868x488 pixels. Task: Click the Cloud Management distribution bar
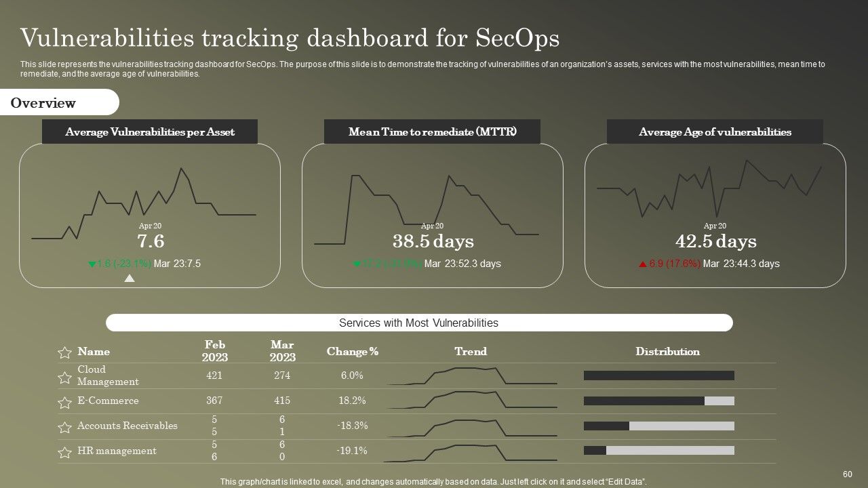pyautogui.click(x=659, y=375)
